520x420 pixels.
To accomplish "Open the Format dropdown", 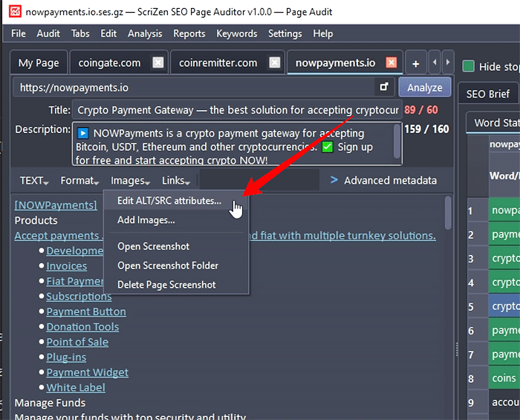I will click(x=79, y=181).
